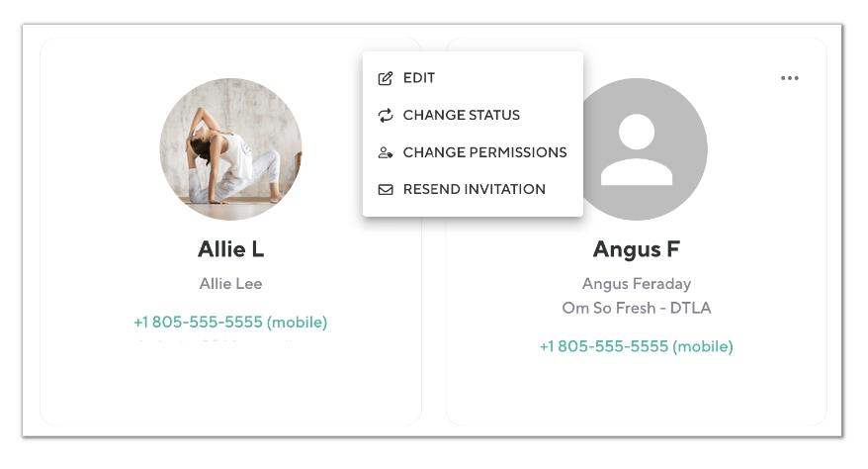Select the CHANGE PERMISSIONS menu entry
This screenshot has width=868, height=469.
pos(484,153)
